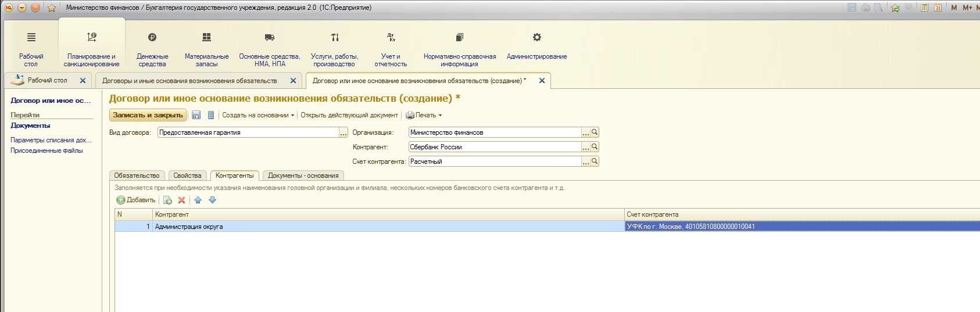This screenshot has height=312, width=980.
Task: Open the Рабочий стол section
Action: point(31,50)
